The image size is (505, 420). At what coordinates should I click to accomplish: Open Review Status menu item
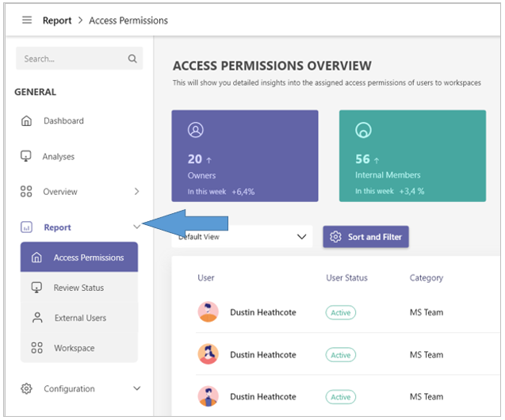point(79,288)
